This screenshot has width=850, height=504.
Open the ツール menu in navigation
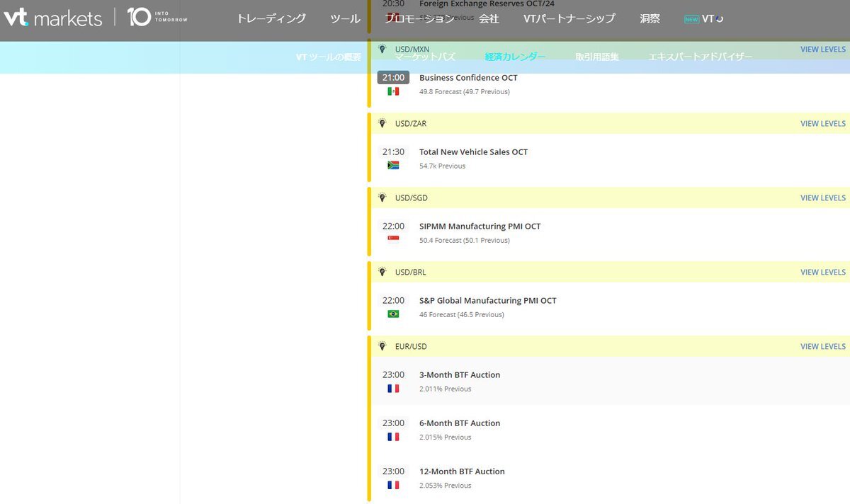[x=345, y=18]
